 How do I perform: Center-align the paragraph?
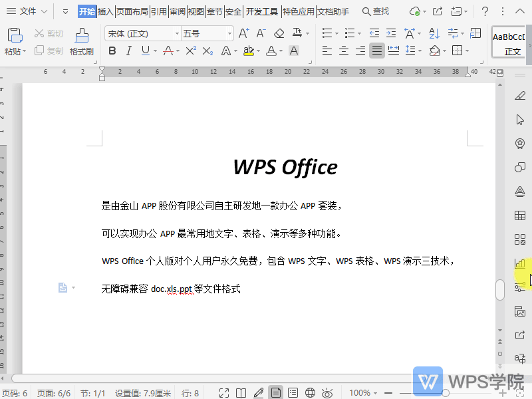click(x=343, y=51)
